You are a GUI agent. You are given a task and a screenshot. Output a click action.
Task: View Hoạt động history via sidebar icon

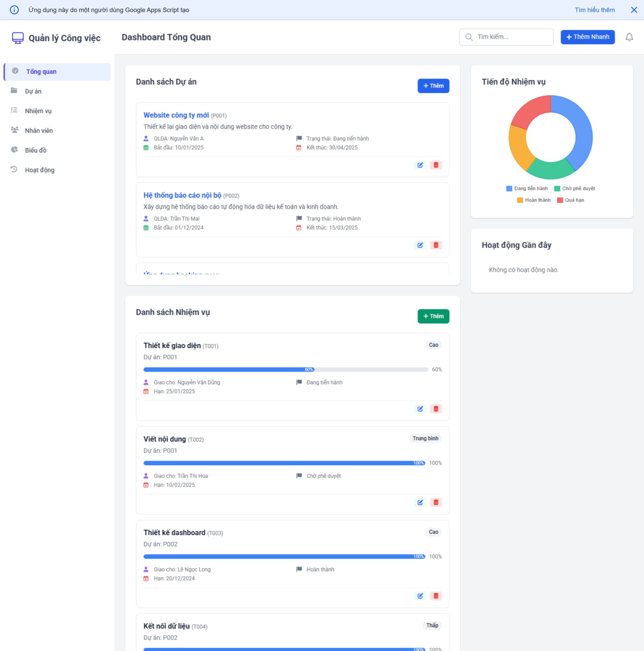(x=14, y=170)
